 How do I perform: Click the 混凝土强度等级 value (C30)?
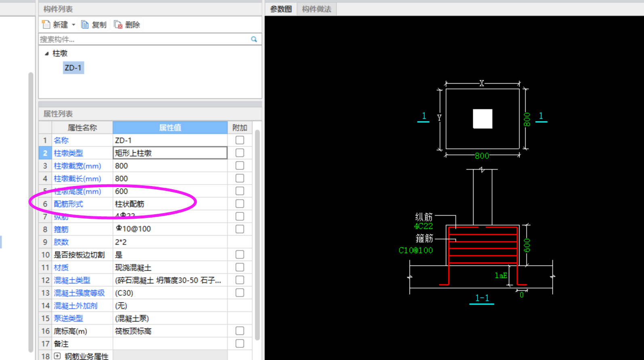[170, 293]
